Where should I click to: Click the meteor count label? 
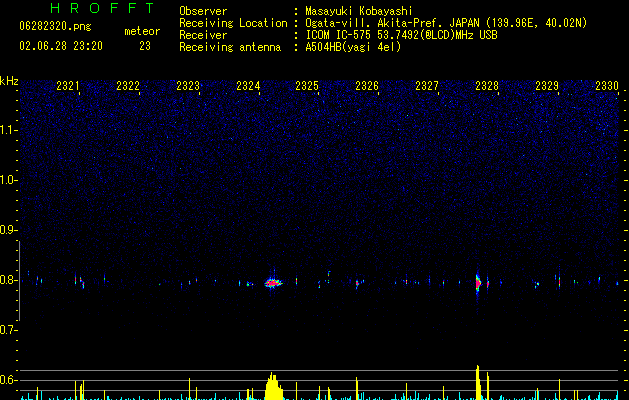(142, 31)
